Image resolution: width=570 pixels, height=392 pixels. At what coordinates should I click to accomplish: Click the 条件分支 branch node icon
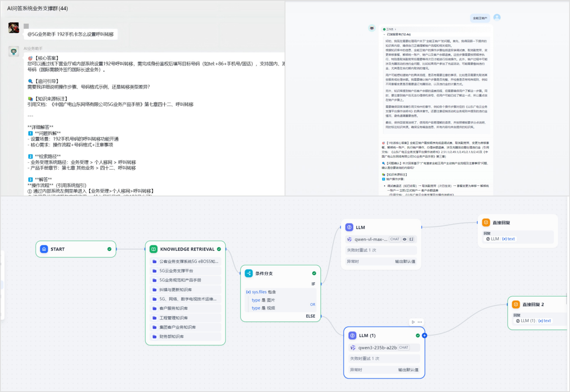[x=248, y=273]
